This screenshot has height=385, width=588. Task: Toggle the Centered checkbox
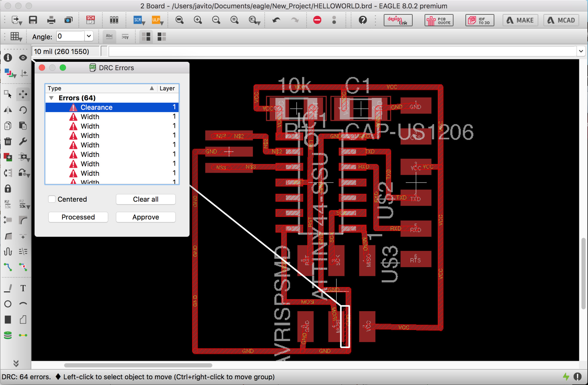pos(52,199)
